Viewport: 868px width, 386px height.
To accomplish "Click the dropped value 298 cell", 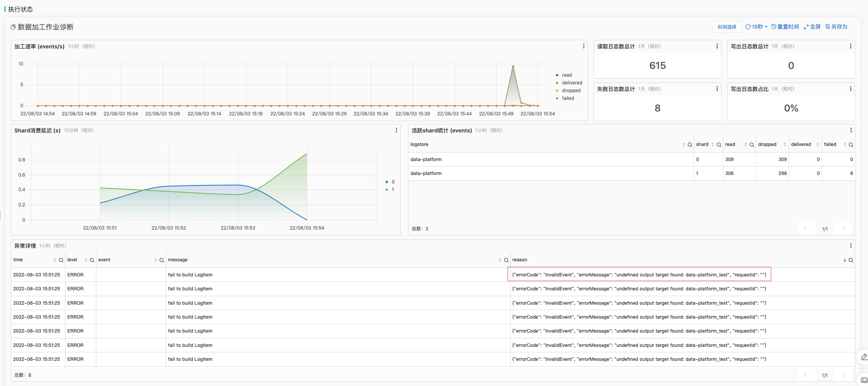I will point(772,173).
